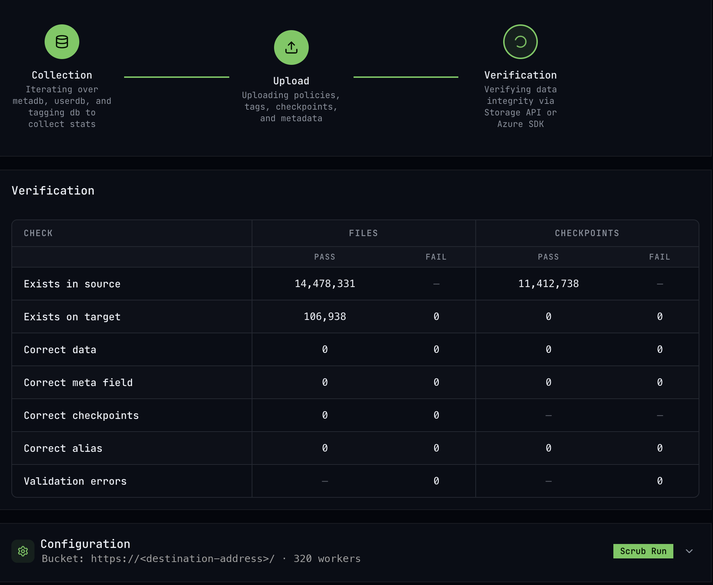The image size is (713, 585).
Task: Click the Verification stage title in stepper
Action: pyautogui.click(x=520, y=75)
